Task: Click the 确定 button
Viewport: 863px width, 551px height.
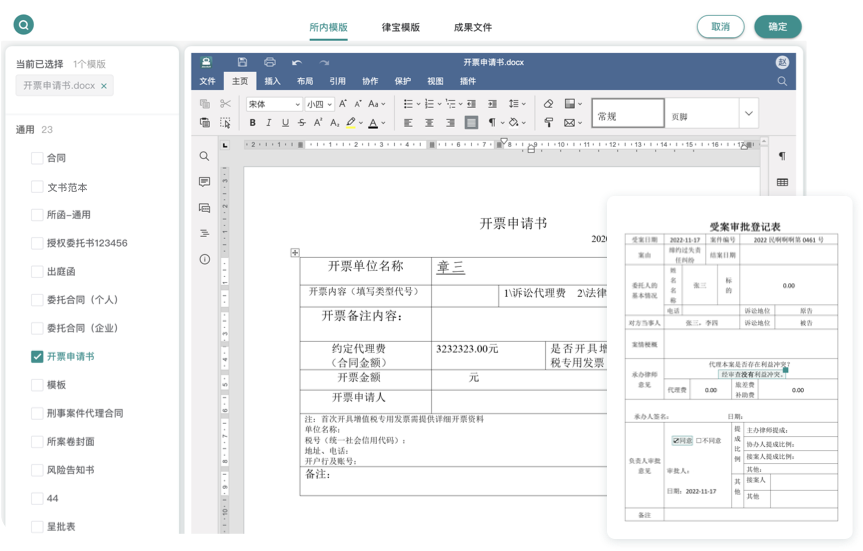Action: (778, 27)
